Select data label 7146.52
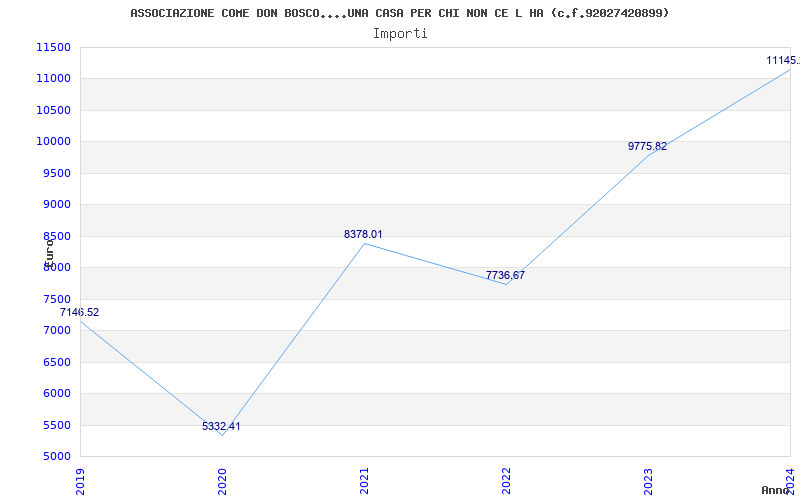 pos(80,312)
